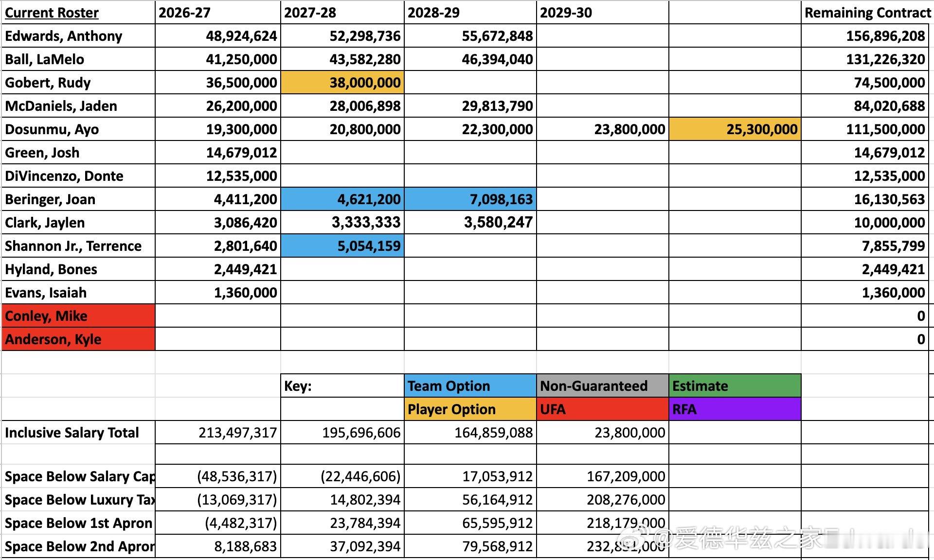Click the 2027-28 column header
Viewport: 934px width, 560px height.
[342, 12]
